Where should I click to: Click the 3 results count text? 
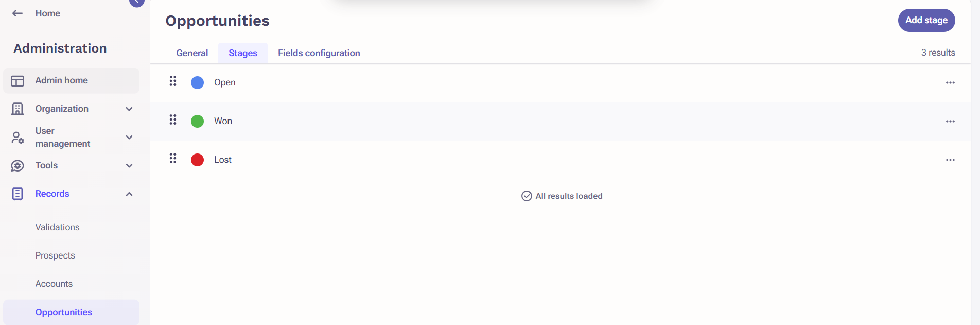pyautogui.click(x=938, y=53)
